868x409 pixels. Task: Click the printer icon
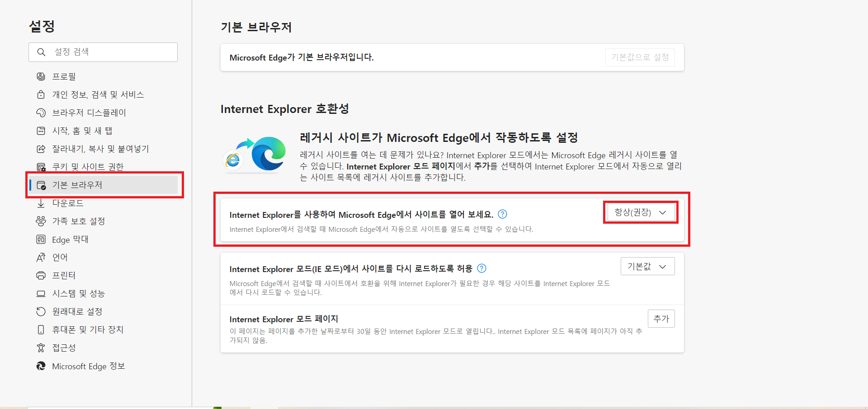pyautogui.click(x=41, y=275)
